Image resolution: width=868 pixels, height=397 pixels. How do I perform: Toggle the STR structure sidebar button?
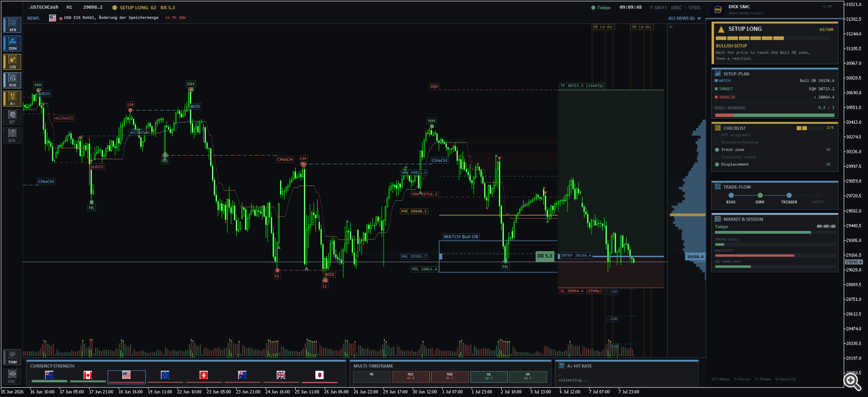click(x=12, y=25)
